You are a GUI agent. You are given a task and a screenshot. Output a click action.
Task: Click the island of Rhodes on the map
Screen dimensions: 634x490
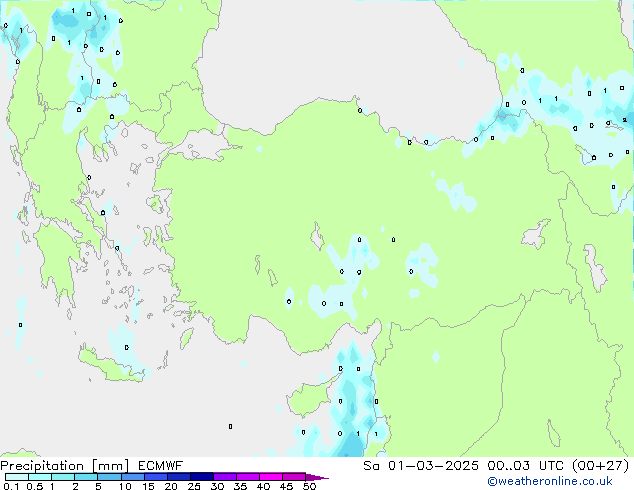point(186,338)
